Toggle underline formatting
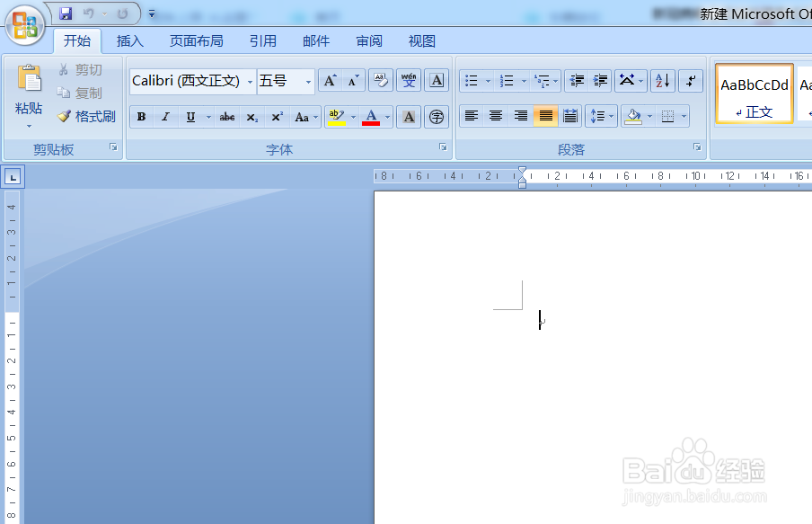This screenshot has width=812, height=524. 190,117
